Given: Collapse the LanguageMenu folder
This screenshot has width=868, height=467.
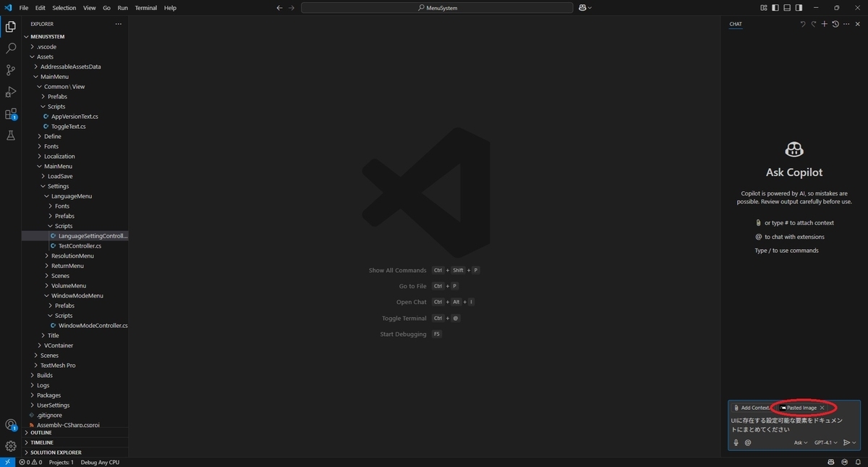Looking at the screenshot, I should [x=75, y=196].
